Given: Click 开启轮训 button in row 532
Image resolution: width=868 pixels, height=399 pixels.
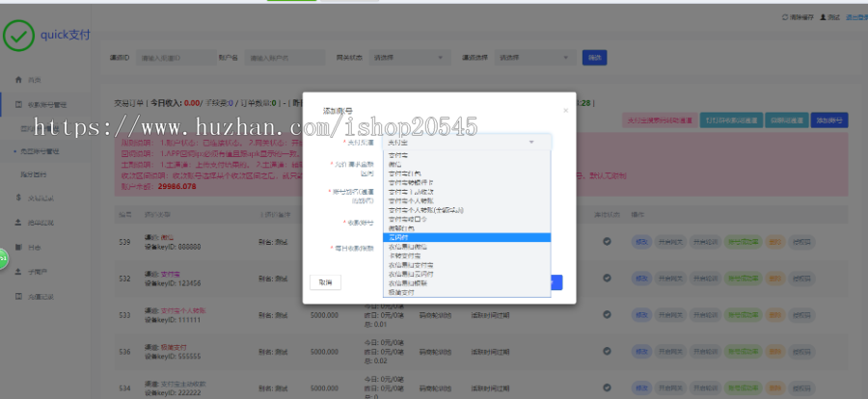Looking at the screenshot, I should [x=705, y=279].
